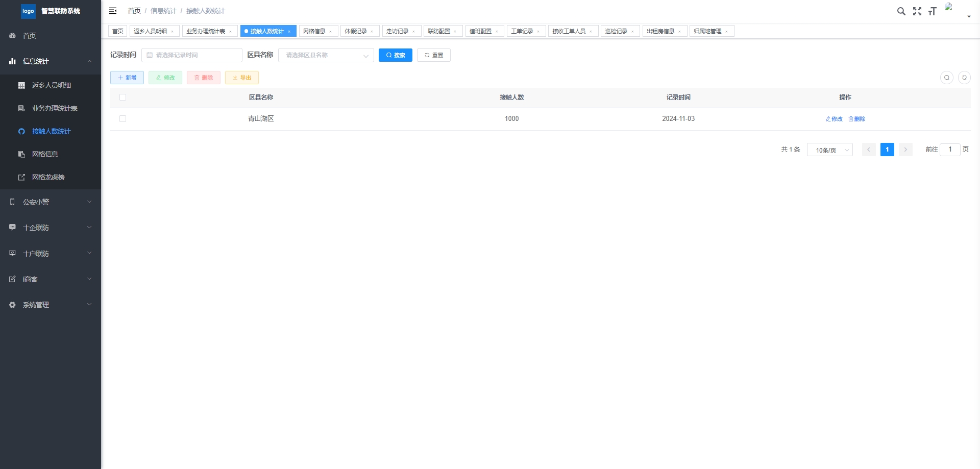Go to previous page arrow
The image size is (980, 469).
click(869, 150)
